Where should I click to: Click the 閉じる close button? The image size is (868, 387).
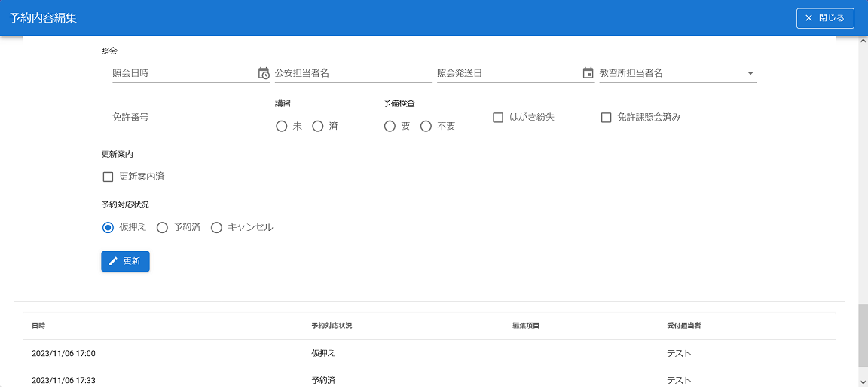(x=825, y=18)
